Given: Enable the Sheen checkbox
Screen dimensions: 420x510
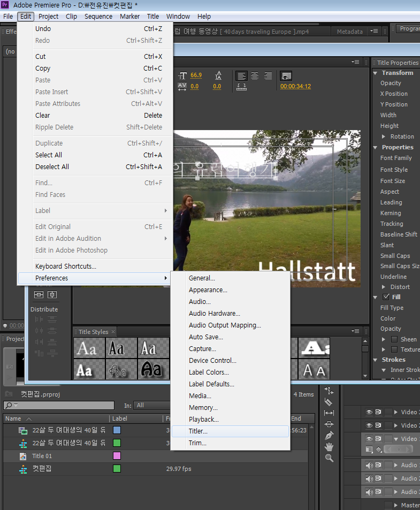Looking at the screenshot, I should point(394,339).
